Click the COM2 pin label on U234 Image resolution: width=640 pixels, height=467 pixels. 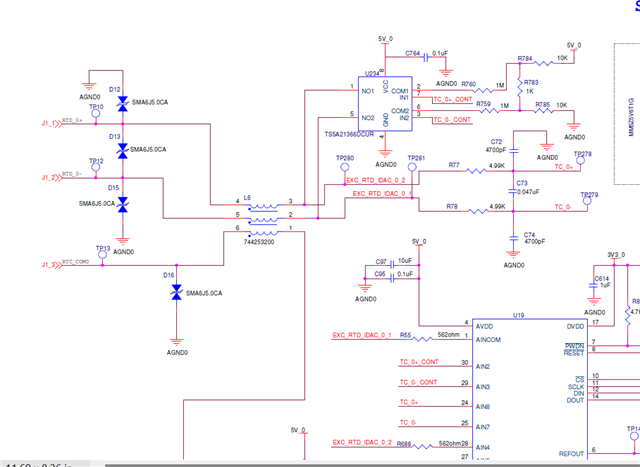[400, 111]
